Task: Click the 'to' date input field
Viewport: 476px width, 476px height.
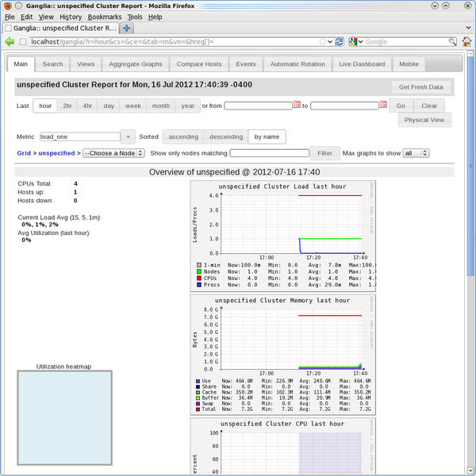Action: pyautogui.click(x=344, y=106)
